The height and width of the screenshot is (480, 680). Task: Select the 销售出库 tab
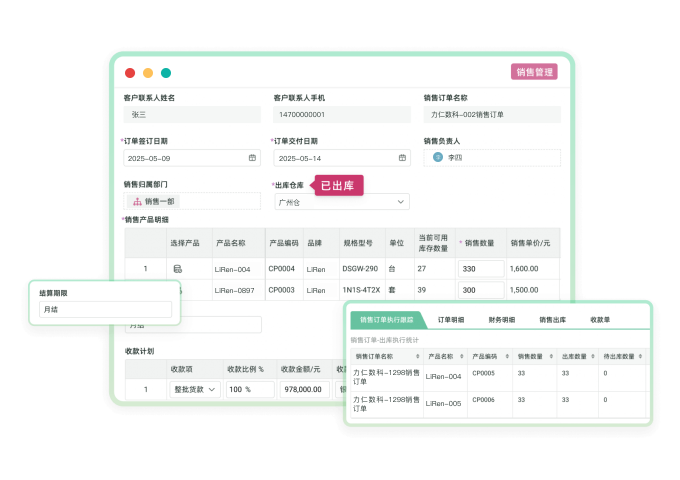(x=553, y=320)
